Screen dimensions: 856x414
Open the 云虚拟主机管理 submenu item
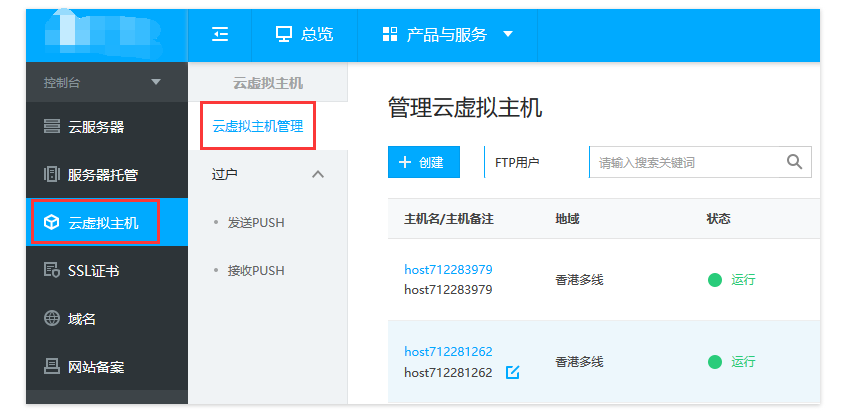tap(258, 127)
